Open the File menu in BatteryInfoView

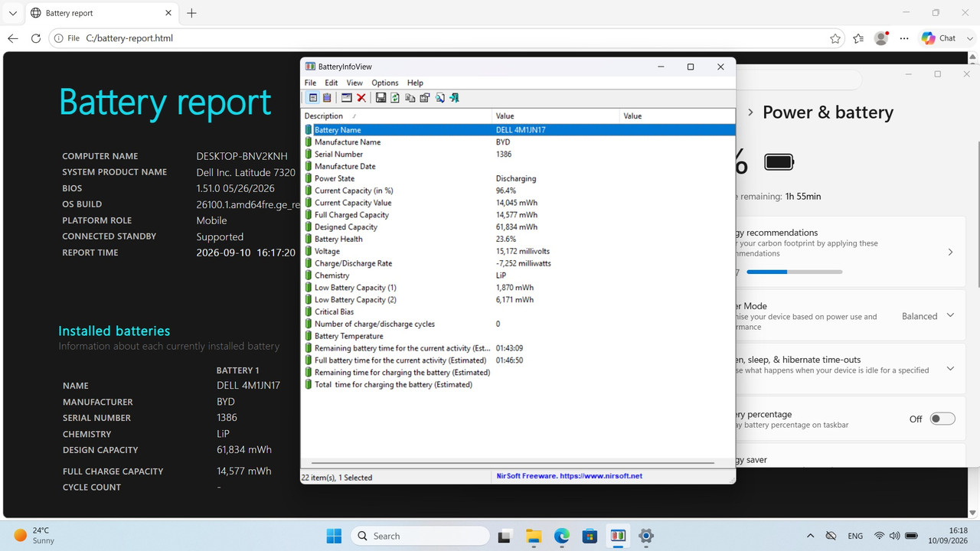click(310, 83)
